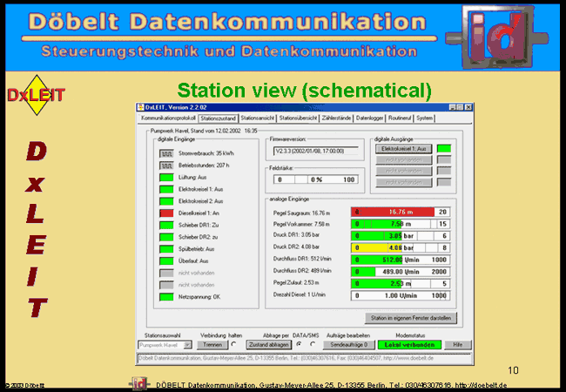Click the http://doebelt.de footer link
Viewport: 566px width, 392px height.
[481, 385]
